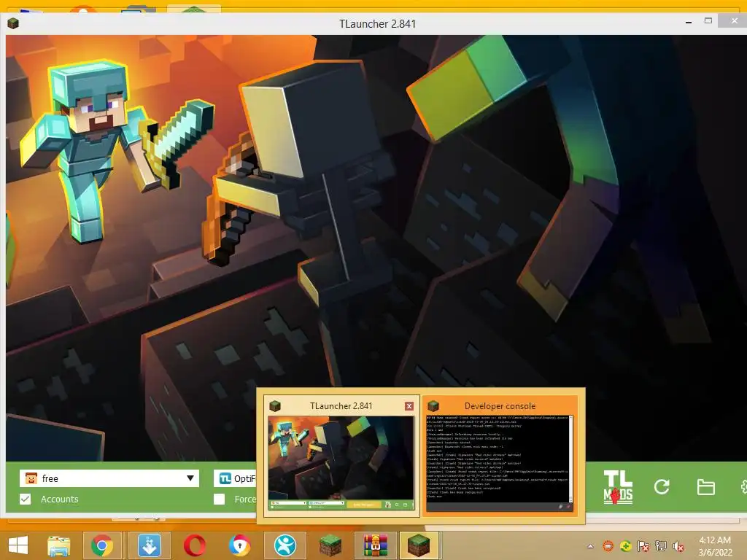Click the active TLauncher grass block taskbar icon
The image size is (747, 560).
418,545
